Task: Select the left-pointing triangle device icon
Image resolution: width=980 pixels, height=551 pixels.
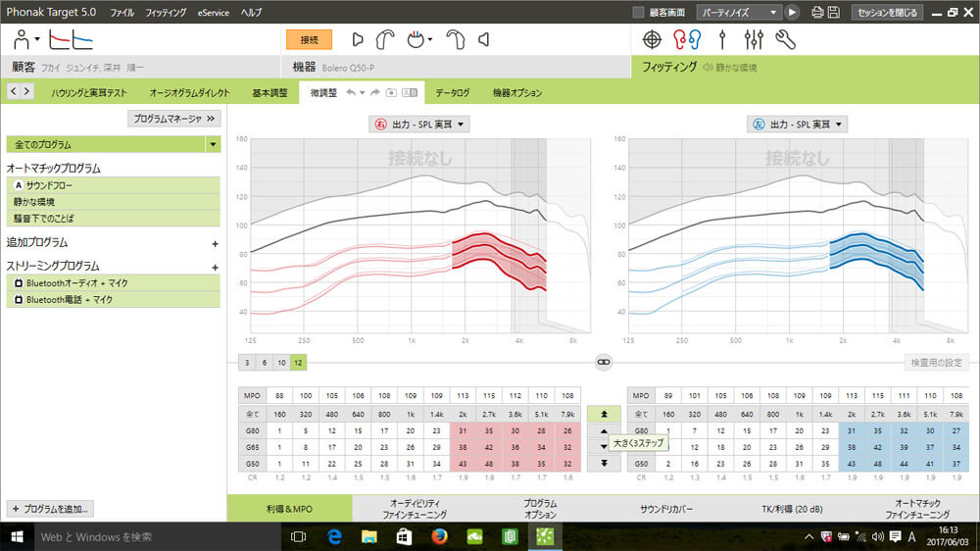Action: (484, 40)
